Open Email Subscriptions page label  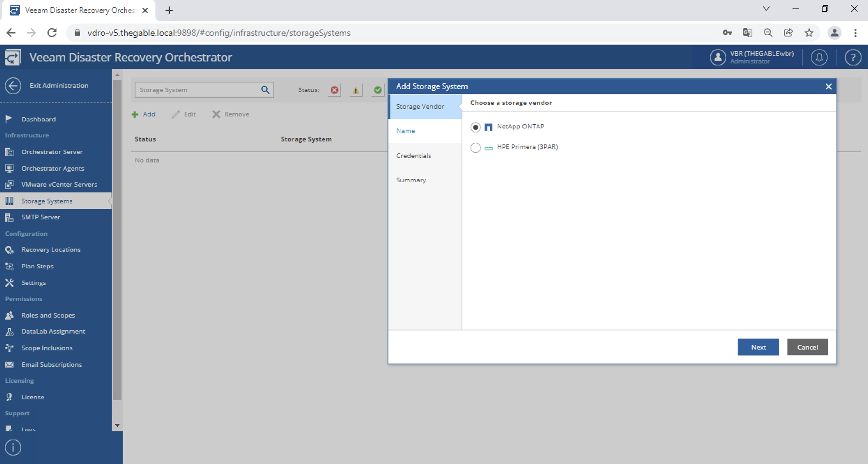(51, 365)
